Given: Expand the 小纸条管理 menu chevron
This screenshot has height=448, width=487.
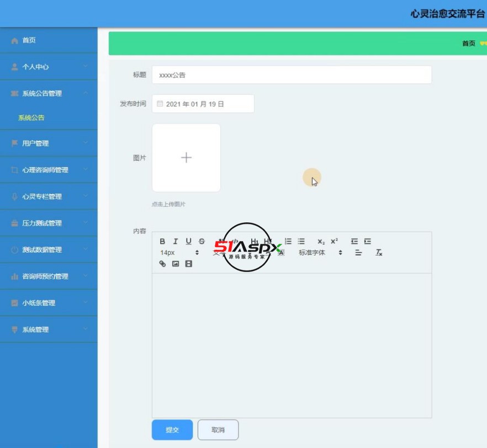Looking at the screenshot, I should click(86, 302).
